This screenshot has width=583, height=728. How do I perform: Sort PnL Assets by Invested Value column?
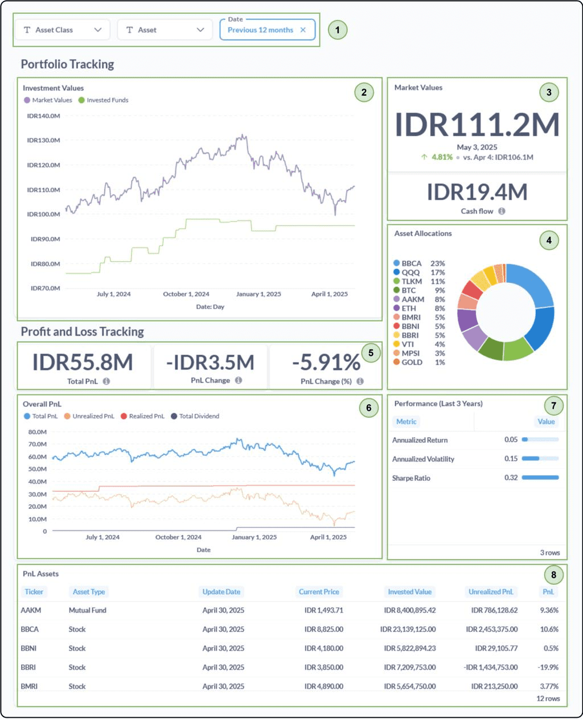tap(410, 592)
